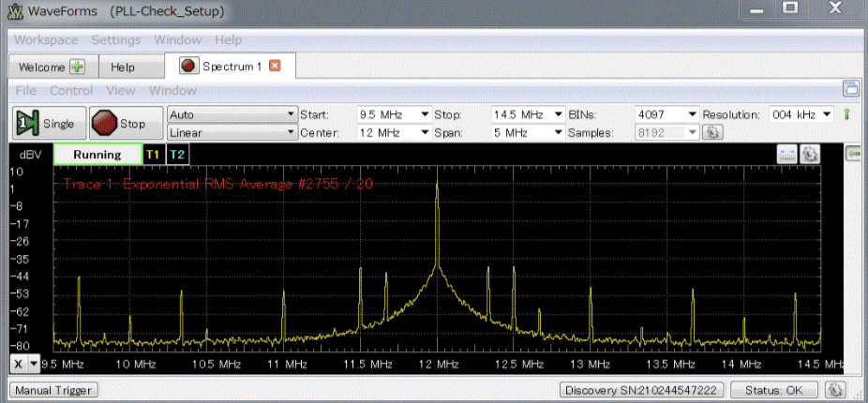Click the Trace 1 Exponential RMS Average label
This screenshot has height=403, width=868.
click(x=218, y=184)
